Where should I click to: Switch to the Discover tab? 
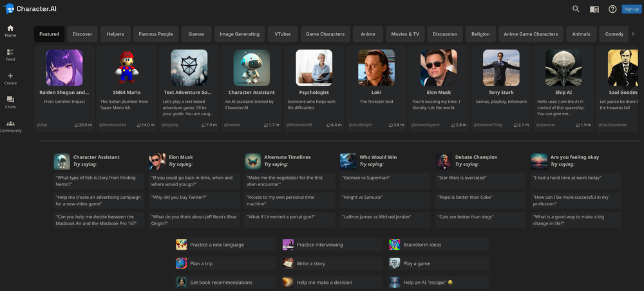[82, 34]
